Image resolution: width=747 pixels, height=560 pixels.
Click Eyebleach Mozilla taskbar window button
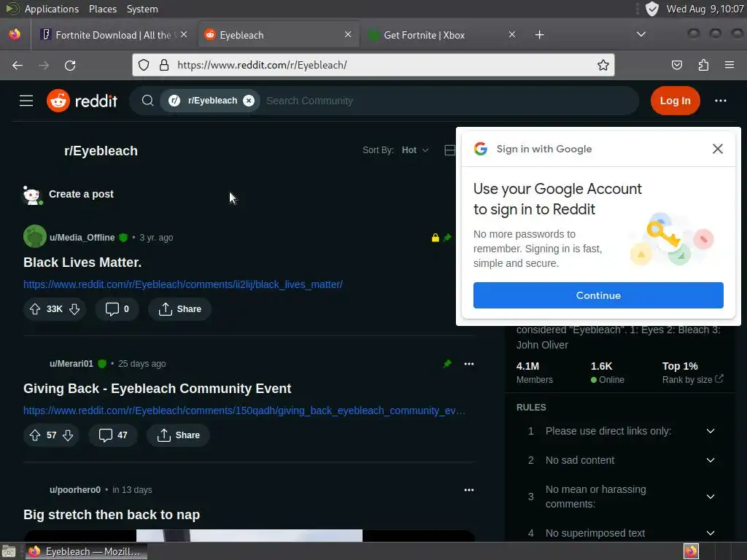86,551
